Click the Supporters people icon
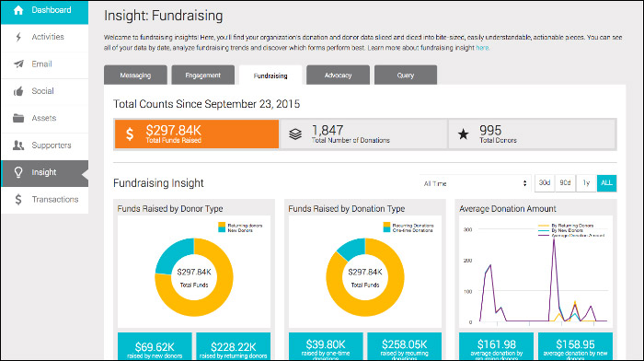The height and width of the screenshot is (361, 644). tap(18, 146)
